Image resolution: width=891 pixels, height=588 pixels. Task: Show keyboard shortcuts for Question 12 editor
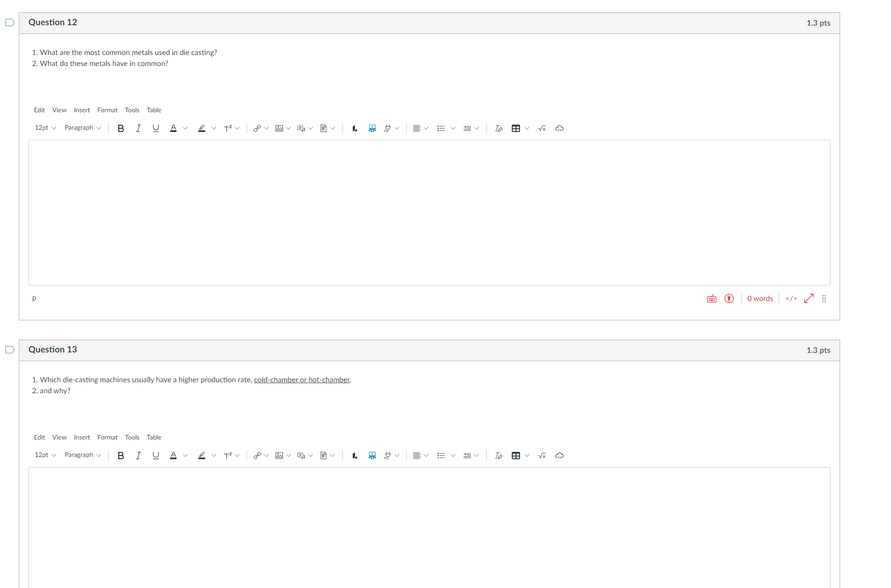711,299
